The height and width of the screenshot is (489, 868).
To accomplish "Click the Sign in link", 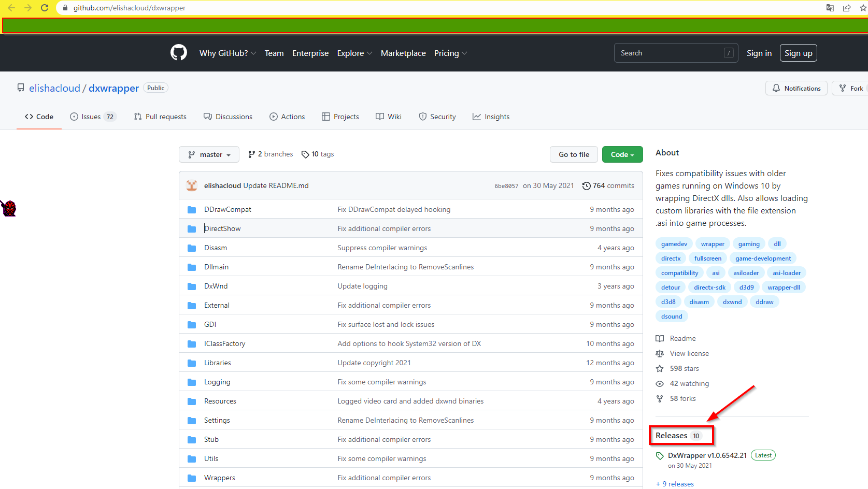I will click(x=759, y=53).
